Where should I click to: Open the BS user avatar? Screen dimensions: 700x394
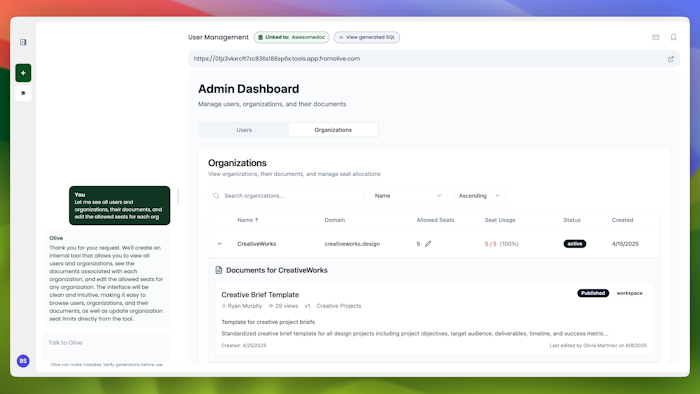coord(23,361)
